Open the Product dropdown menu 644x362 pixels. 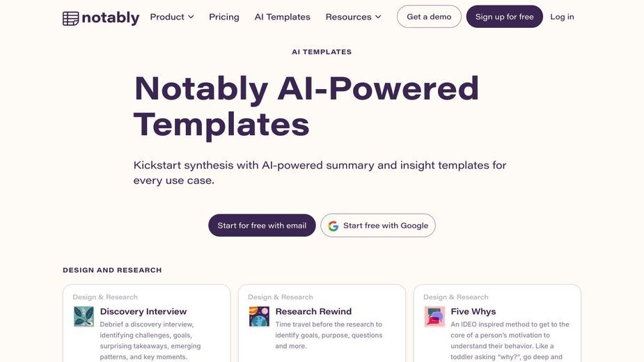[172, 17]
